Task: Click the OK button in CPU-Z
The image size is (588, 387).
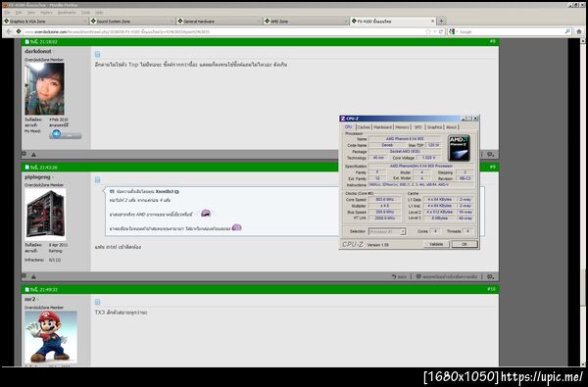Action: pos(465,244)
